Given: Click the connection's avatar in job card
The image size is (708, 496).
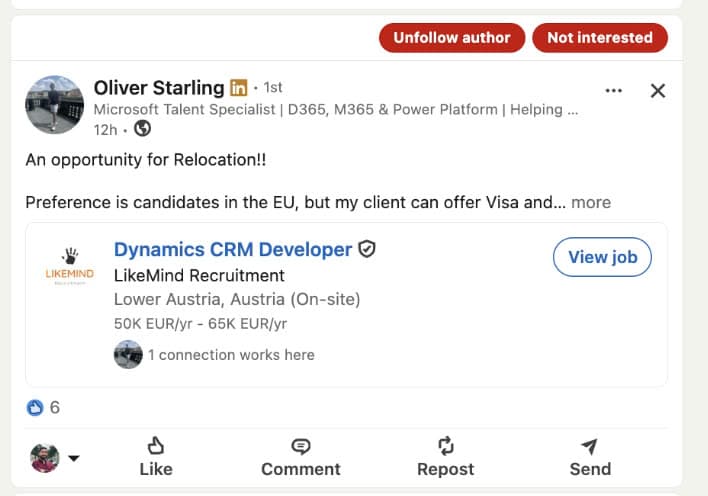Looking at the screenshot, I should coord(128,355).
